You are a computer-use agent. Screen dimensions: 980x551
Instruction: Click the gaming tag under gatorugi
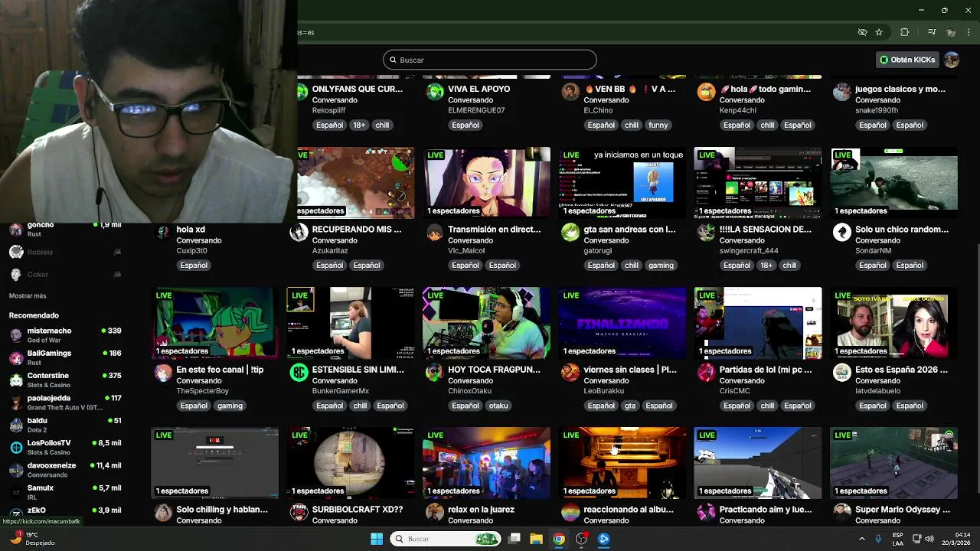(x=661, y=266)
